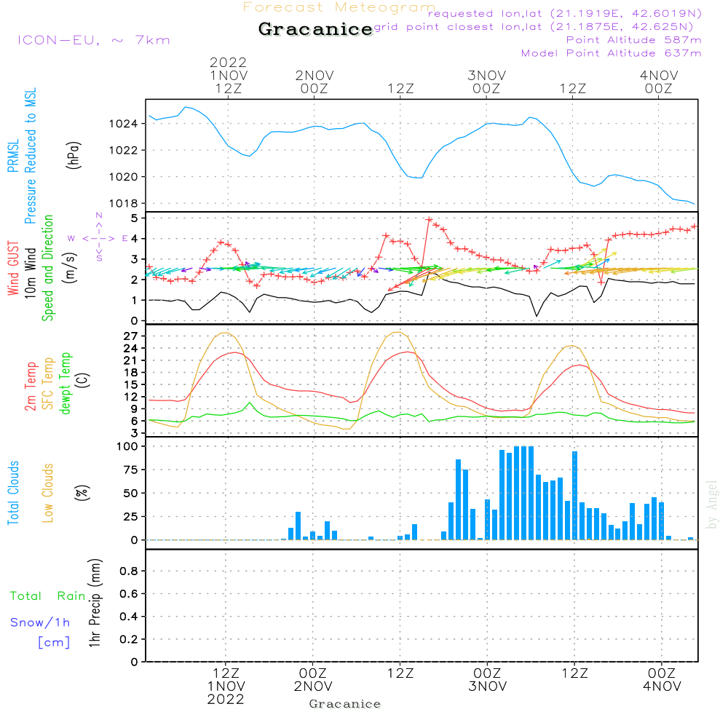Click the green 'Speed and Direction' label
Image resolution: width=728 pixels, height=728 pixels.
(47, 268)
